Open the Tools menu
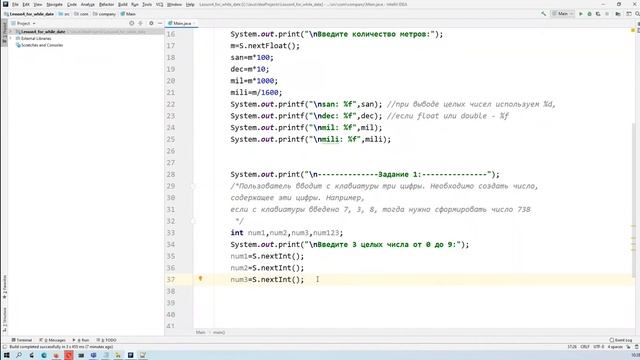Screen dimensions: 640x360 [x=147, y=4]
